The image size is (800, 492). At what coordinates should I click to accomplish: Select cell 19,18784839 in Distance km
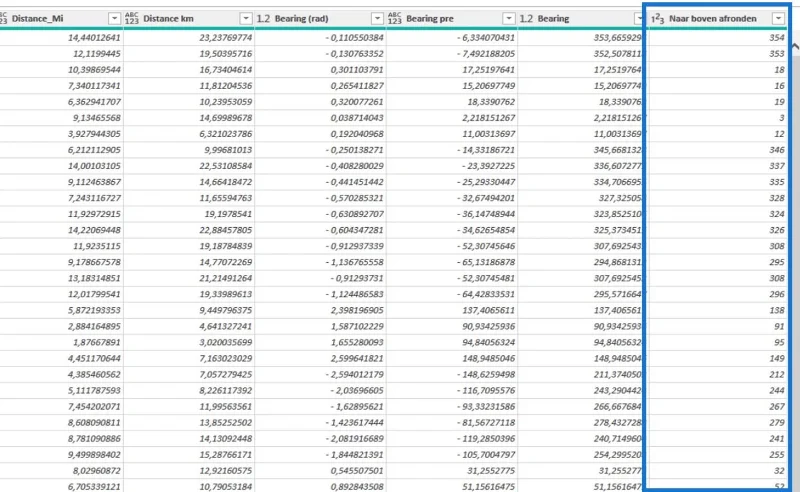(226, 246)
